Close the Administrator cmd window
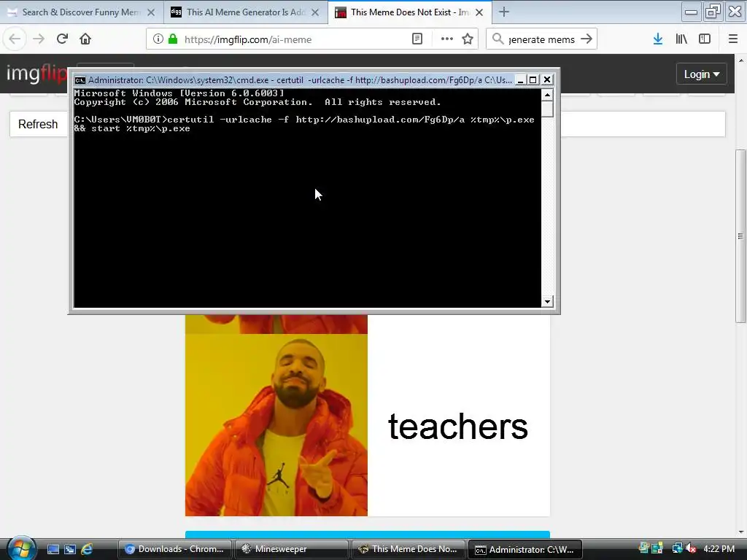This screenshot has height=560, width=747. click(547, 80)
